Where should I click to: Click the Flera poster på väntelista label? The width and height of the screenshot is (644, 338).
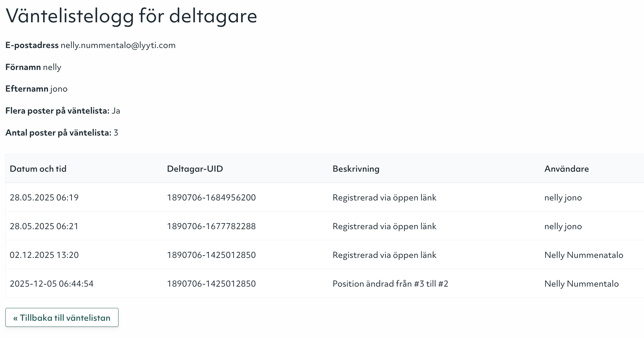(x=57, y=111)
